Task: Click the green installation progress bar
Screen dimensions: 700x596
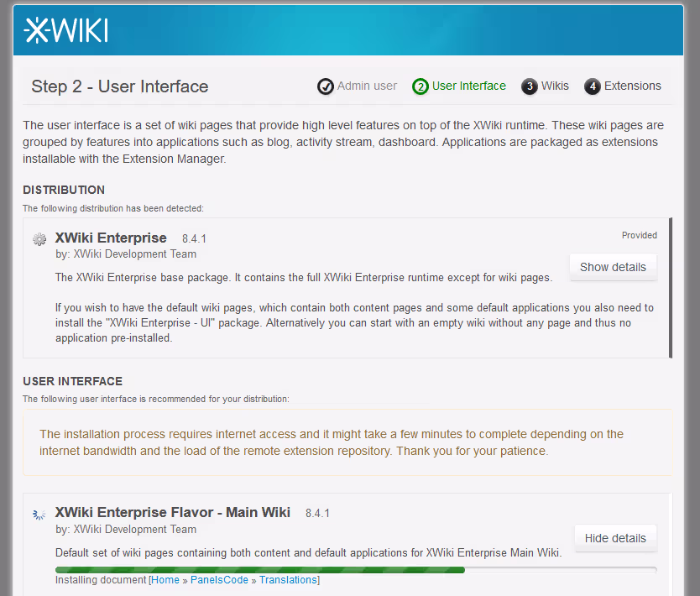Action: tap(260, 569)
